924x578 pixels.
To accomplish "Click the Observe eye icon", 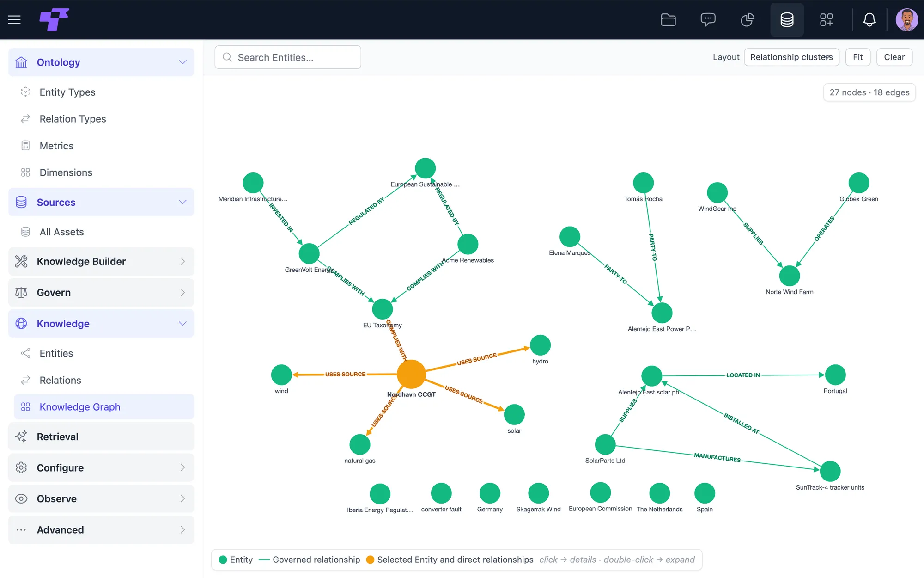I will pos(21,498).
